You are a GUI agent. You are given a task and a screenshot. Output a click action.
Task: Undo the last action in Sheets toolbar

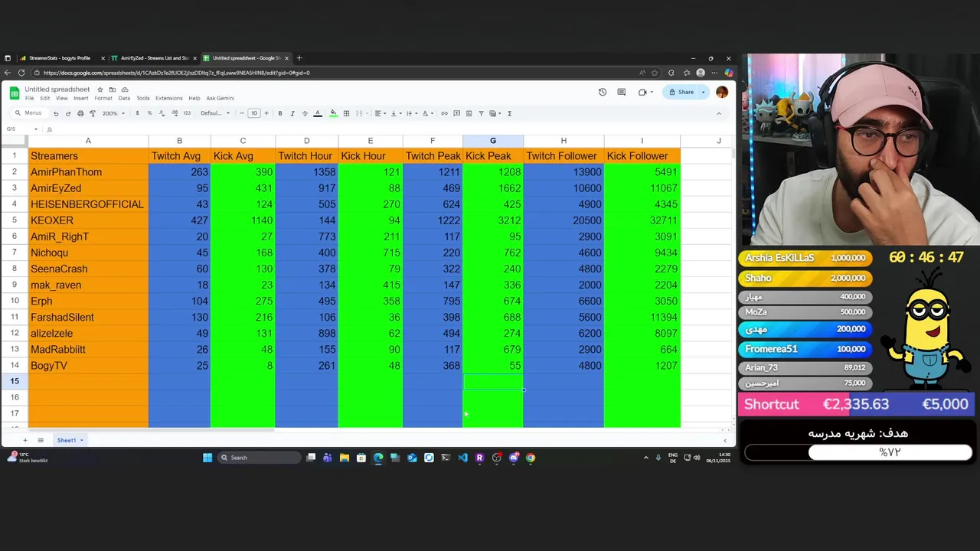[x=55, y=113]
